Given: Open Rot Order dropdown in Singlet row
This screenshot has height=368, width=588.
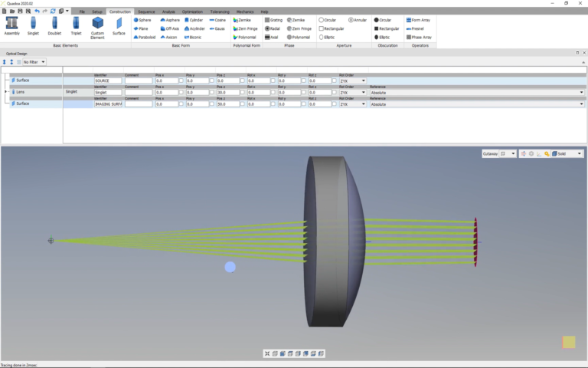Looking at the screenshot, I should pyautogui.click(x=352, y=92).
